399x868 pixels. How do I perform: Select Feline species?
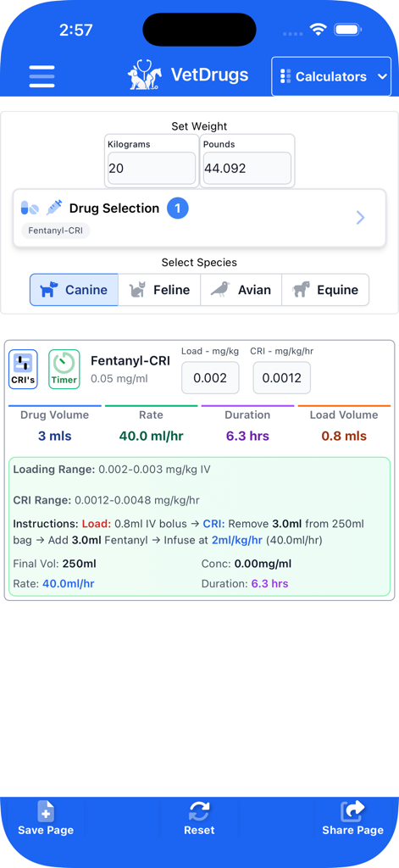(159, 290)
